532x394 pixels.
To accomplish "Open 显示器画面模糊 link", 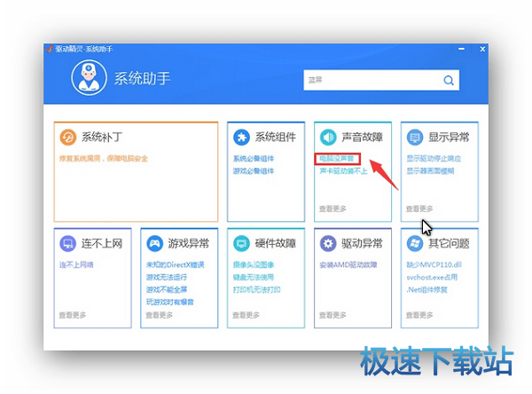I will [x=430, y=171].
